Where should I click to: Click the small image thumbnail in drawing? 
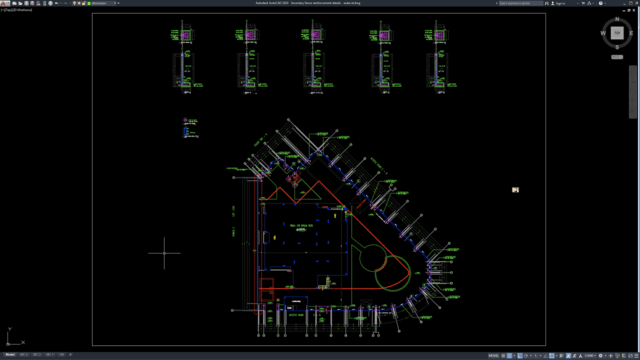pos(516,190)
